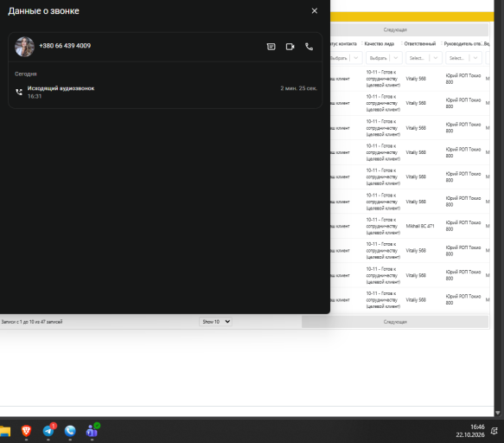
Task: Open the Select filter under Ответственный
Action: tap(424, 58)
